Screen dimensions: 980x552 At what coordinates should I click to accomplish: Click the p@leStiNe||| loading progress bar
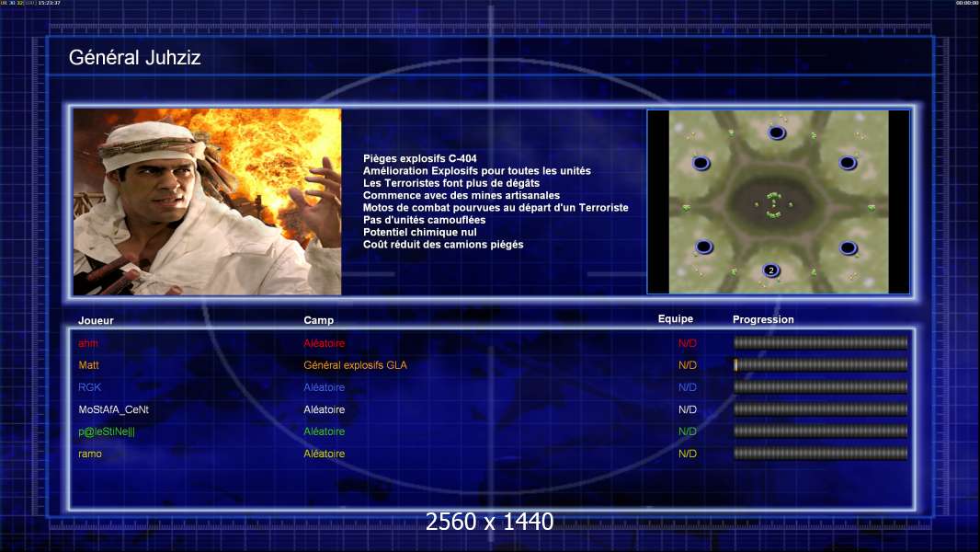pyautogui.click(x=820, y=431)
